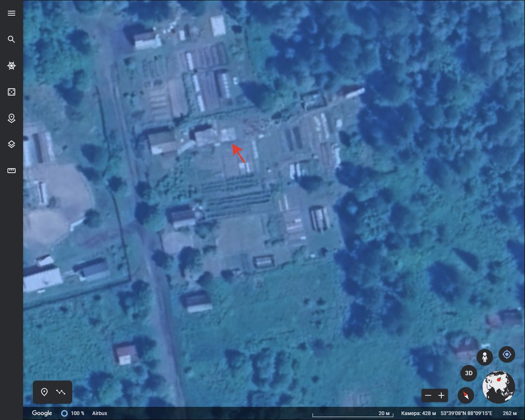Click the I'm Feeling Lucky dice icon
The height and width of the screenshot is (420, 525).
(11, 92)
